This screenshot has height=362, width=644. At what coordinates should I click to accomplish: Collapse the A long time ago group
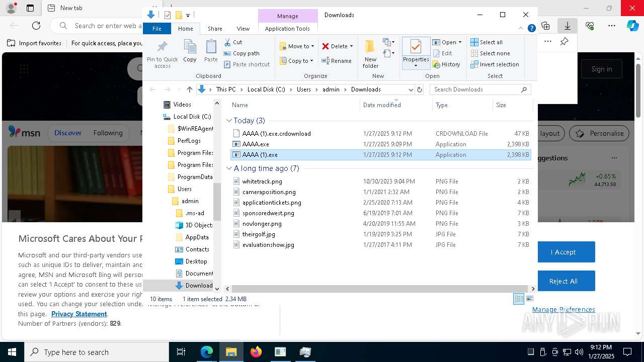point(229,168)
